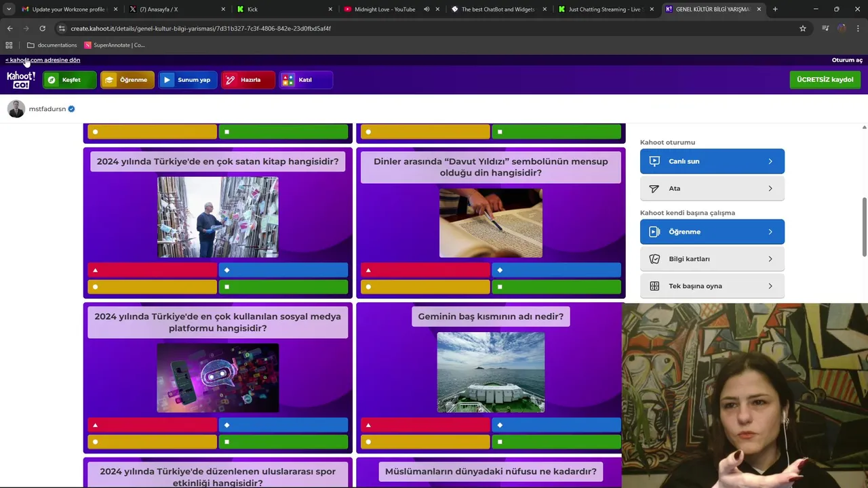Click the verified badge next to mstfadursn
This screenshot has height=488, width=868.
click(71, 109)
